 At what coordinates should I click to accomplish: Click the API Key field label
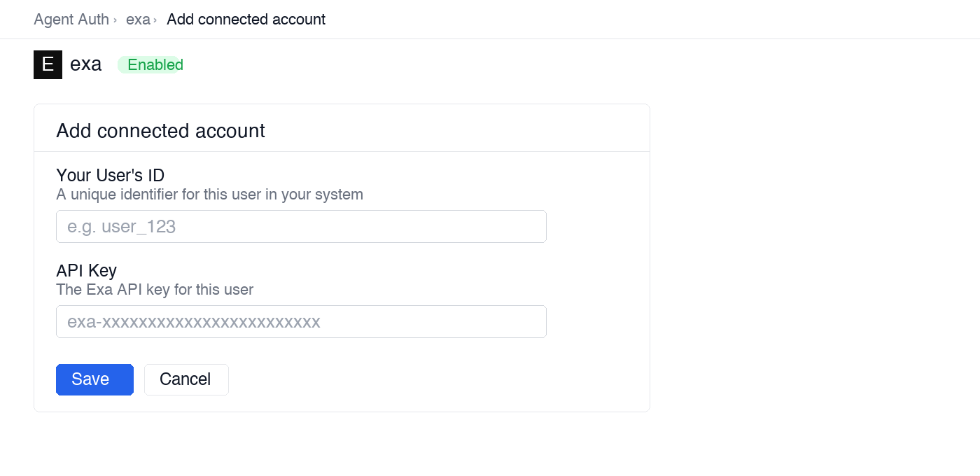coord(86,270)
